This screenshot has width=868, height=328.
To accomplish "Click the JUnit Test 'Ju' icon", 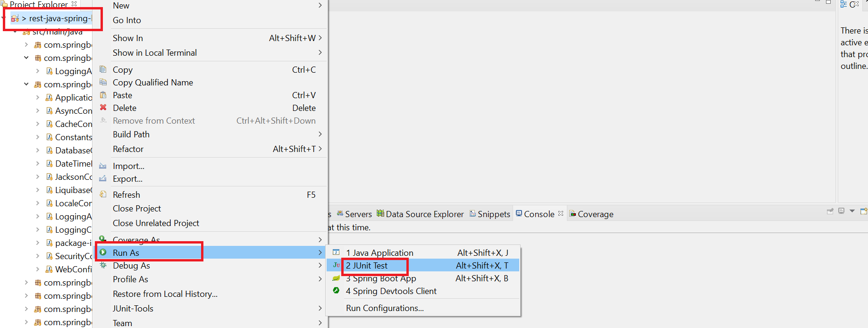I will (336, 265).
